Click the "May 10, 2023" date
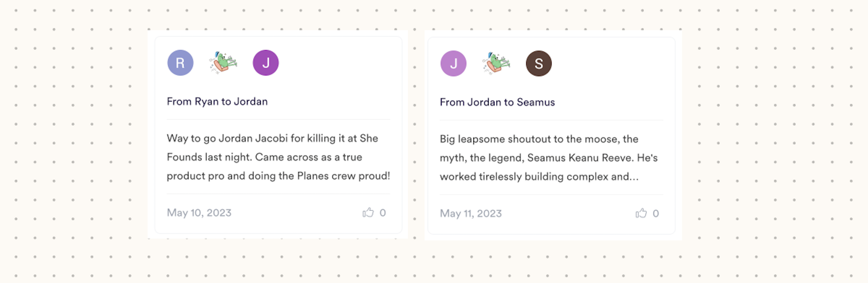Screen dimensions: 868x283 [x=199, y=213]
